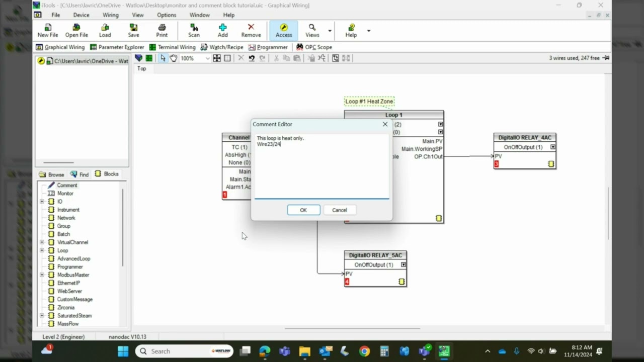Click the Scan toolbar button

point(194,31)
